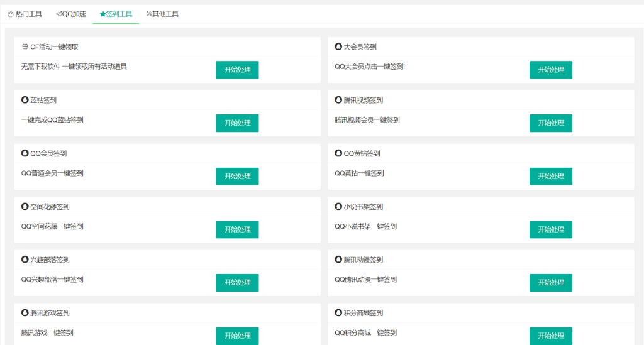The height and width of the screenshot is (345, 644).
Task: Click the 蓝钻签到 heading text
Action: (x=43, y=100)
